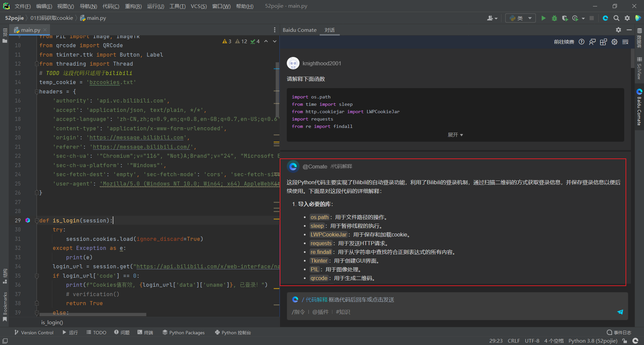Viewport: 644px width, 345px height.
Task: Click the UTF-8 encoding widget
Action: [532, 341]
